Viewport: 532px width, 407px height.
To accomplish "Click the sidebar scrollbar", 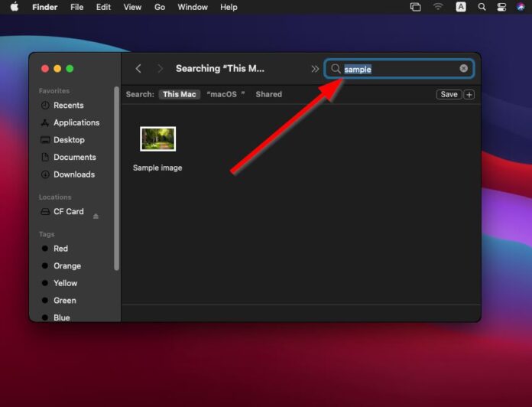I will coord(117,178).
